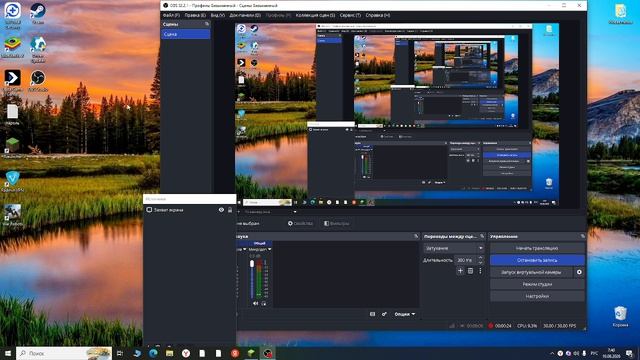The width and height of the screenshot is (640, 360).
Task: Open the Файл menu
Action: 171,15
